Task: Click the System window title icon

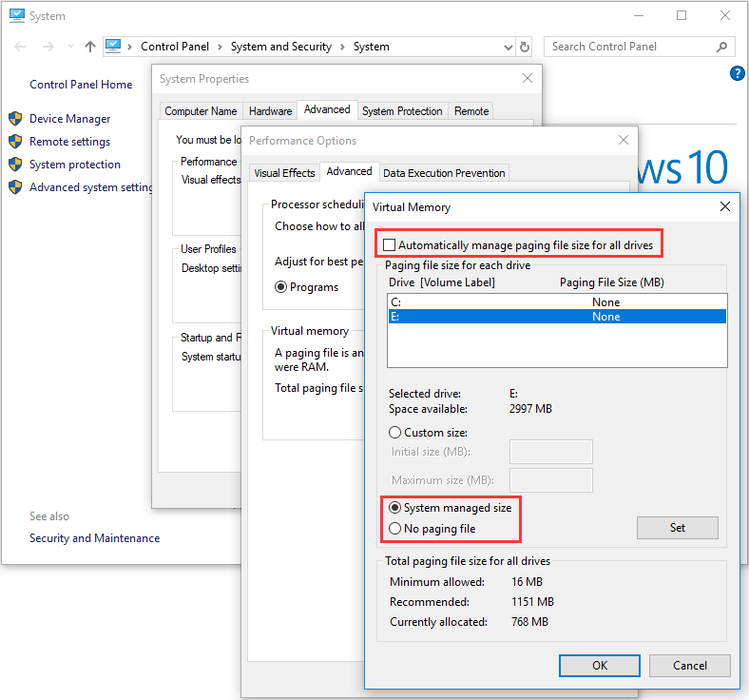Action: (x=17, y=16)
